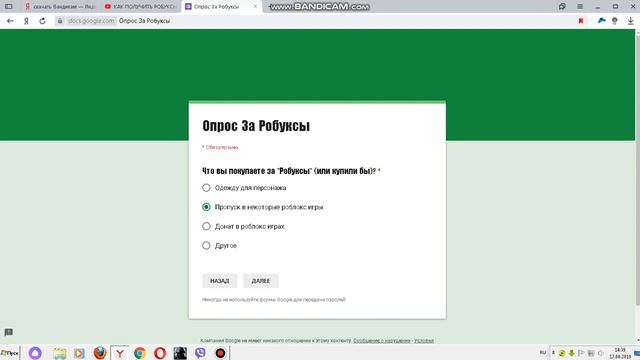Launch Opera from taskbar
640x360 pixels.
[x=160, y=353]
